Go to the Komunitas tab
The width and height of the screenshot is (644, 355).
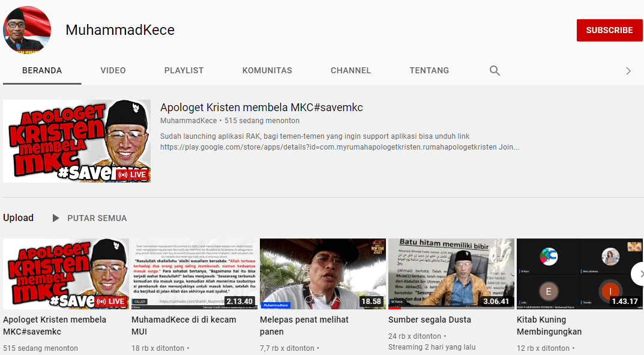(x=267, y=70)
